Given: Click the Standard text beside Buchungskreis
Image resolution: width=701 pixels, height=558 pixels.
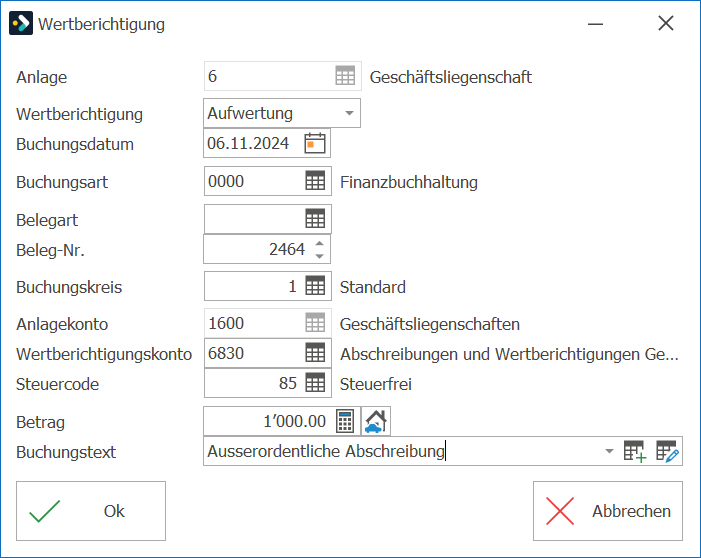Looking at the screenshot, I should point(372,287).
